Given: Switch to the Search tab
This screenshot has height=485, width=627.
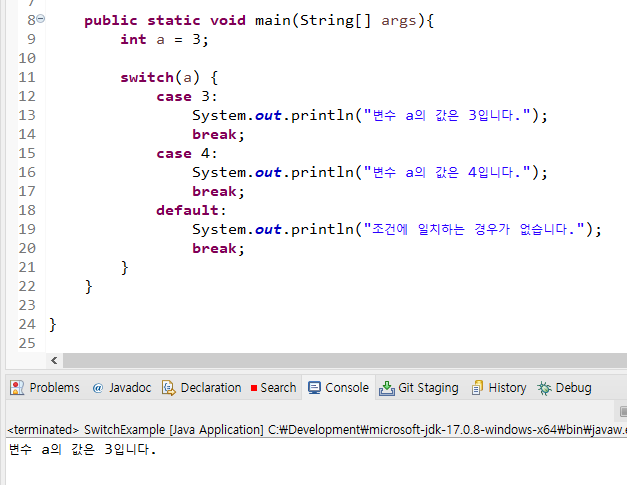Looking at the screenshot, I should 274,387.
